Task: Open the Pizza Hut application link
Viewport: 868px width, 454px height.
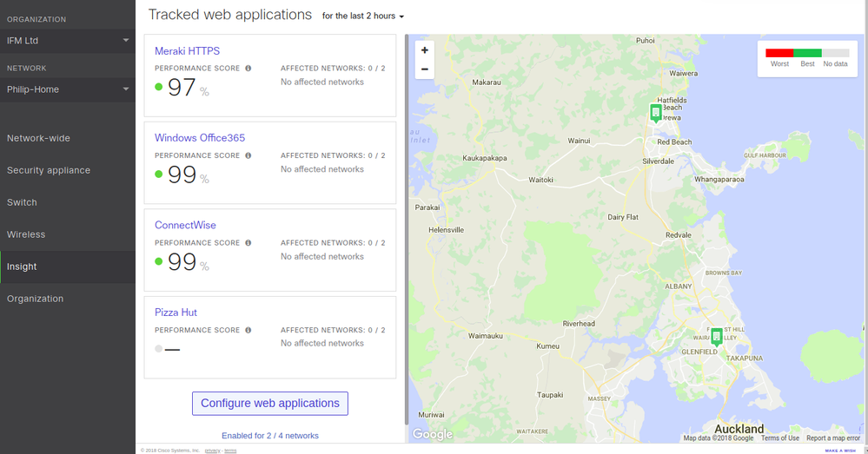Action: coord(176,313)
